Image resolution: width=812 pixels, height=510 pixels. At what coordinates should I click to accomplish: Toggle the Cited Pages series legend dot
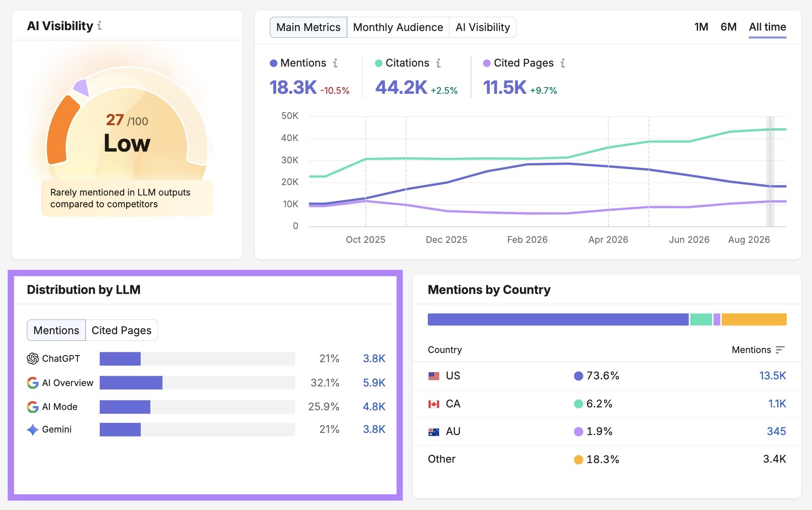pyautogui.click(x=487, y=63)
